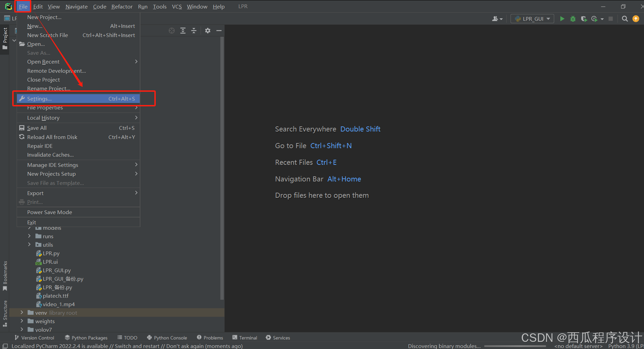Open the Code With Me user icon
This screenshot has width=644, height=349.
(x=497, y=19)
